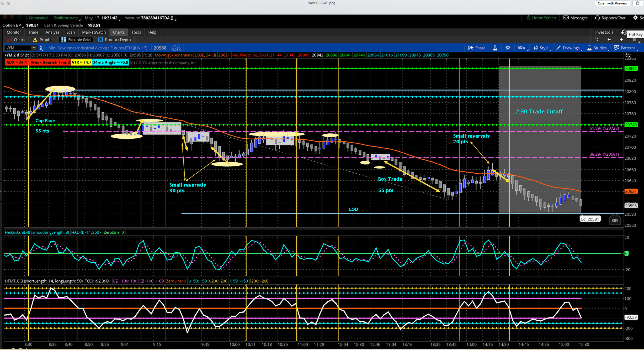Open chart settings gear icon
Image resolution: width=644 pixels, height=350 pixels.
(508, 48)
